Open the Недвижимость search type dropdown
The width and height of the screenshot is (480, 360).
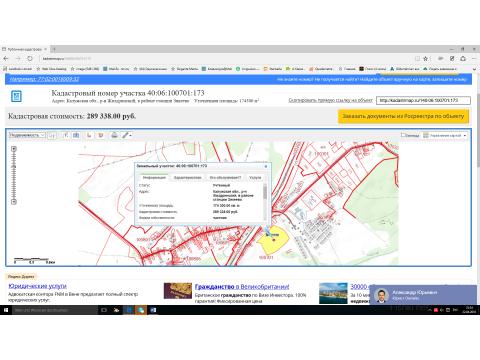27,135
